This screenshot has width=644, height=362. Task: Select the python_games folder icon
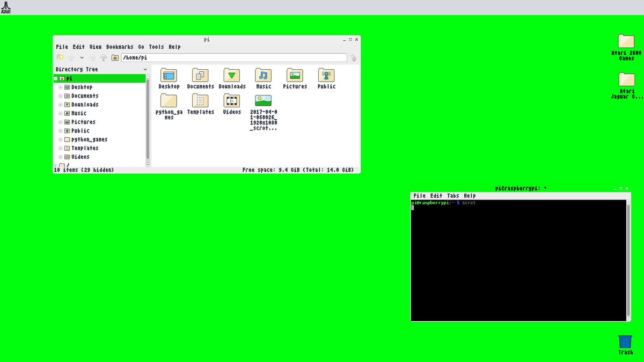[x=169, y=101]
